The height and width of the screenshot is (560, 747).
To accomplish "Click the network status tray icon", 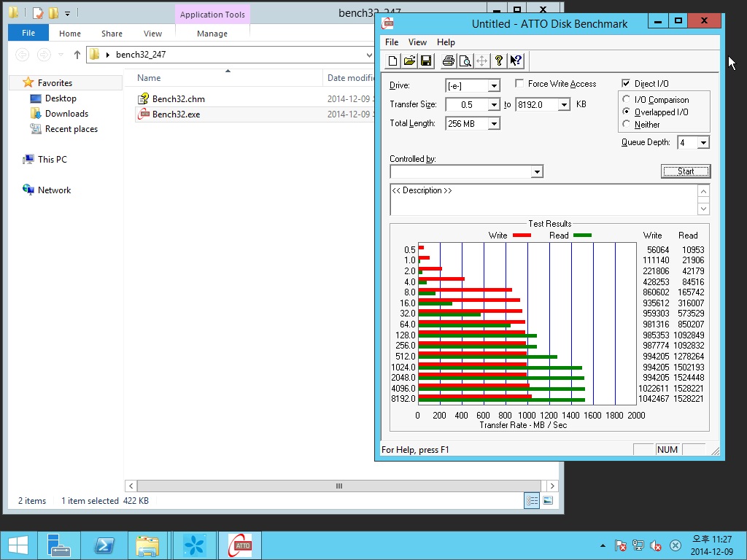I will click(x=638, y=545).
